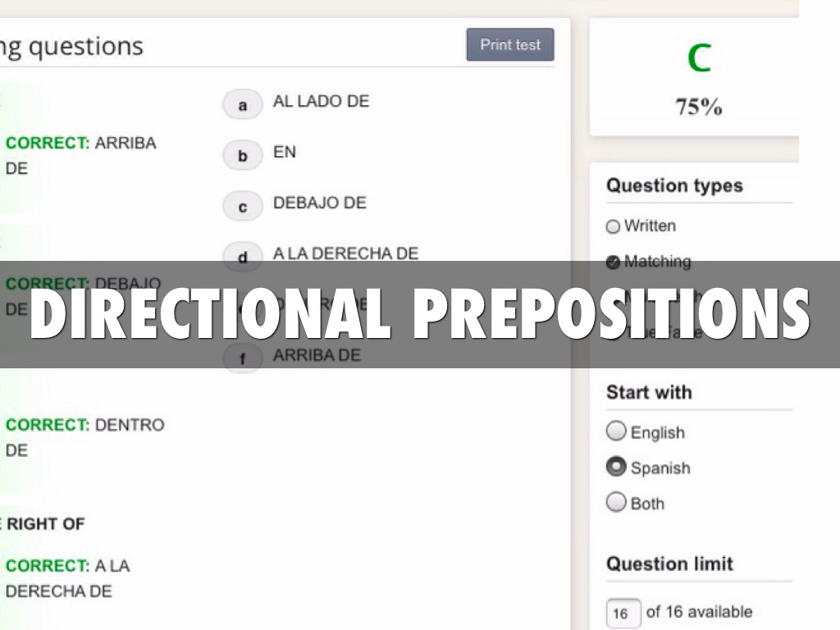Click the "CORRECT: ARRIBA DE" answer label
Image resolution: width=840 pixels, height=630 pixels.
coord(80,155)
